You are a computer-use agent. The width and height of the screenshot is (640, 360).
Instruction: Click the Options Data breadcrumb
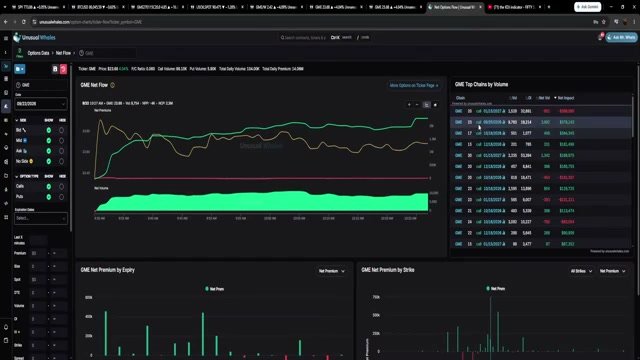click(x=38, y=53)
